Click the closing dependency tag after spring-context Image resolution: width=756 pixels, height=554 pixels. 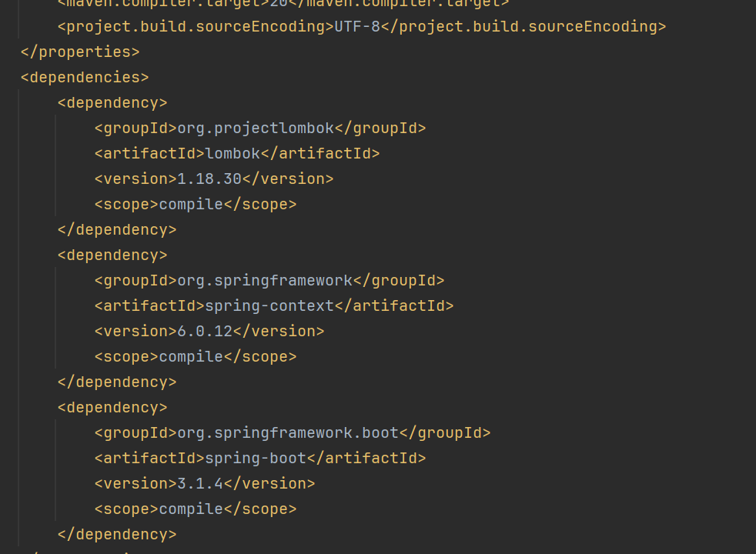pyautogui.click(x=117, y=382)
